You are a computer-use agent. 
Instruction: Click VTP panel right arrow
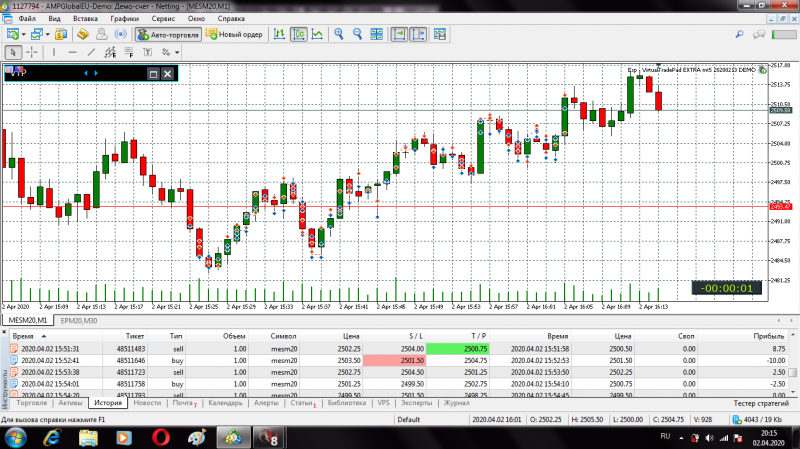[96, 73]
